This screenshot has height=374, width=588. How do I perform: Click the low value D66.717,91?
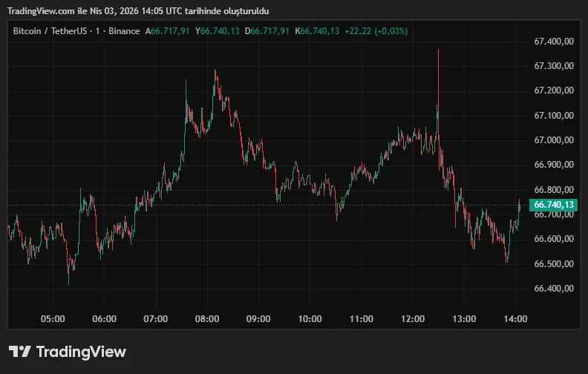click(x=267, y=31)
